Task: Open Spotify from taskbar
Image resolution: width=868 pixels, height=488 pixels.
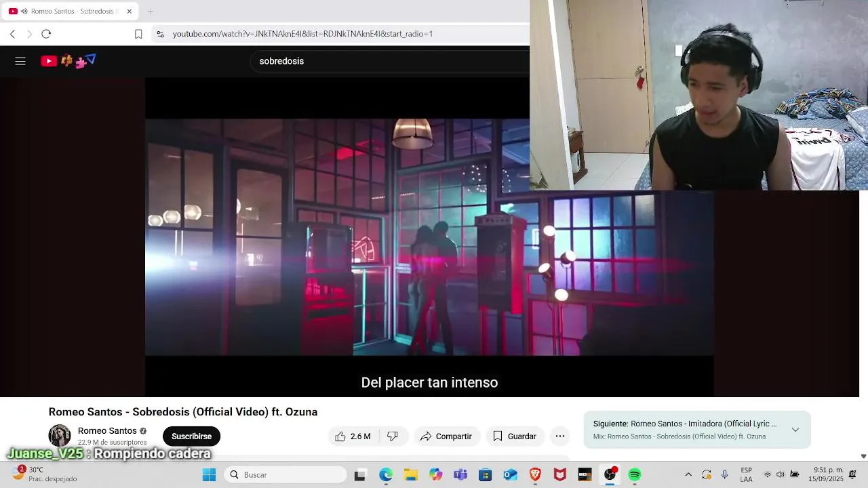Action: pos(635,475)
